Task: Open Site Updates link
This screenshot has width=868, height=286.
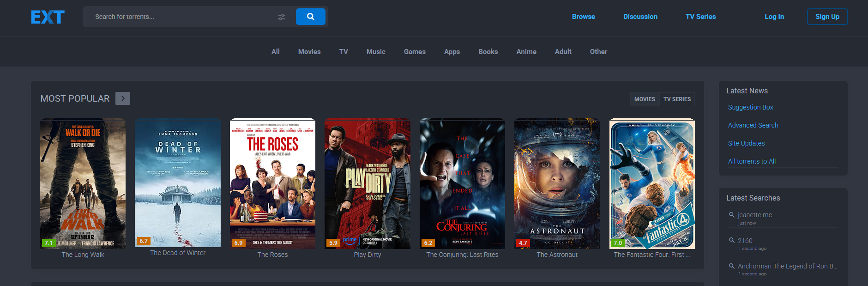Action: [746, 143]
